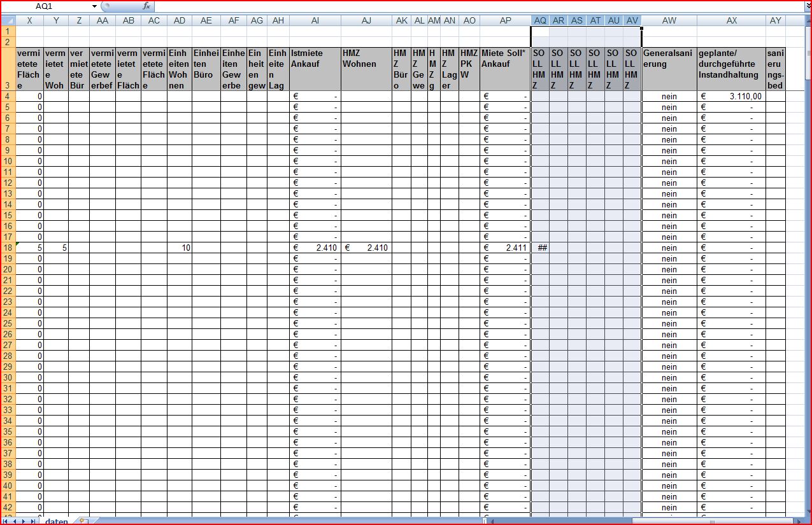Viewport: 812px width, 525px height.
Task: Open the Name Box dropdown arrow
Action: tap(95, 6)
